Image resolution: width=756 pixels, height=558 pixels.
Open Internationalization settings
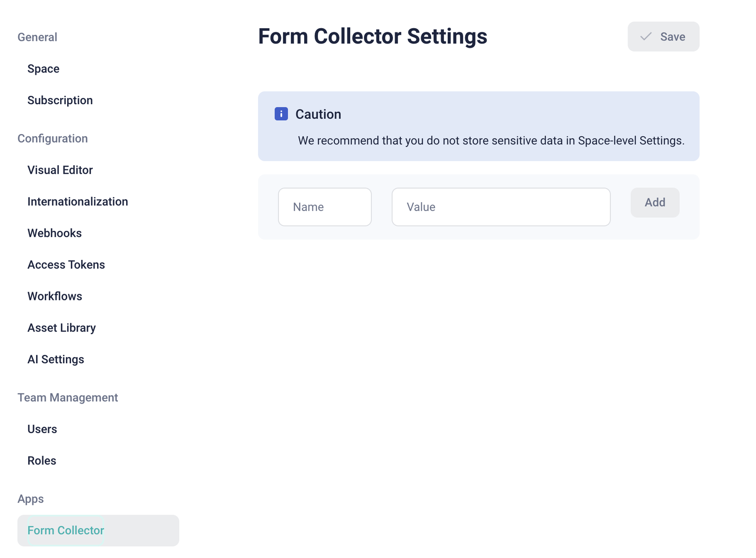77,201
